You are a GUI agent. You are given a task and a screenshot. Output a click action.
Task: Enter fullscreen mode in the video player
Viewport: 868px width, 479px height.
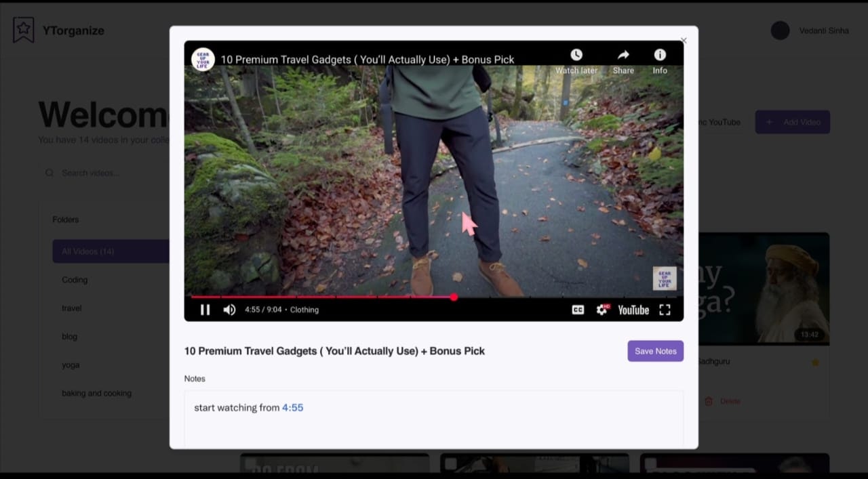(x=665, y=310)
